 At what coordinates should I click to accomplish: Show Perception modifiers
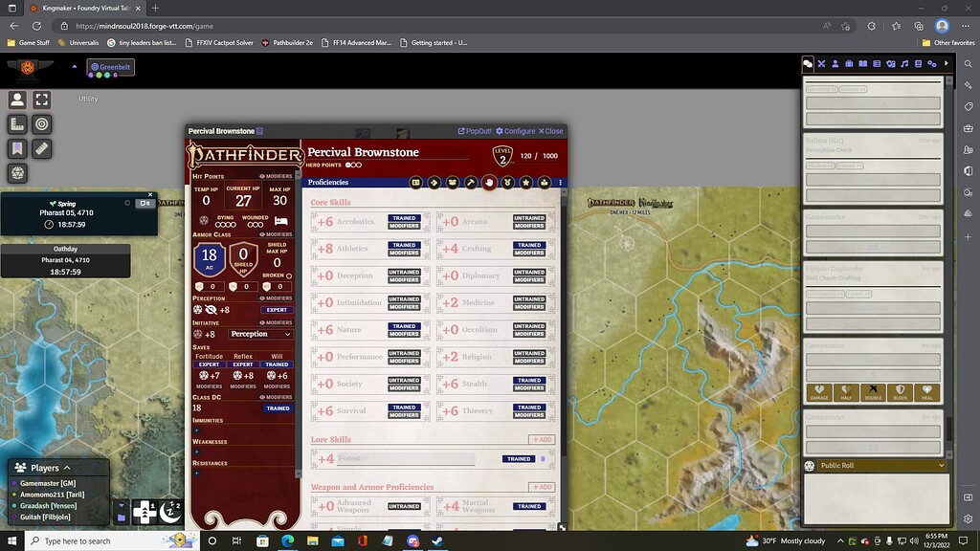[x=276, y=298]
